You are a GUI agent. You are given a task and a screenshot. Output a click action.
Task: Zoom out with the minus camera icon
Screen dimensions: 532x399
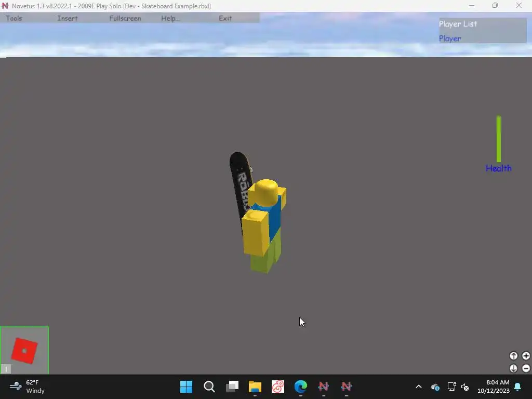click(x=526, y=368)
